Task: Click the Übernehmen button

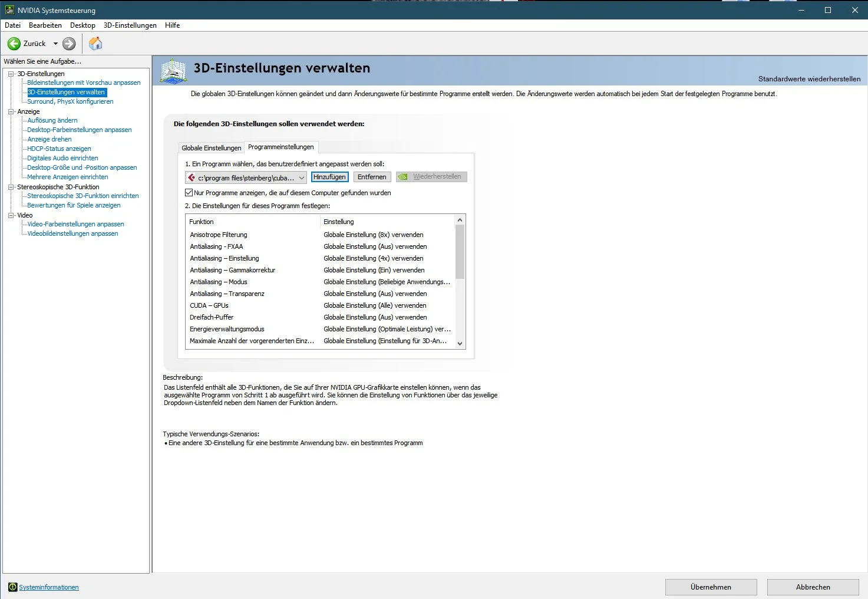Action: pos(711,587)
